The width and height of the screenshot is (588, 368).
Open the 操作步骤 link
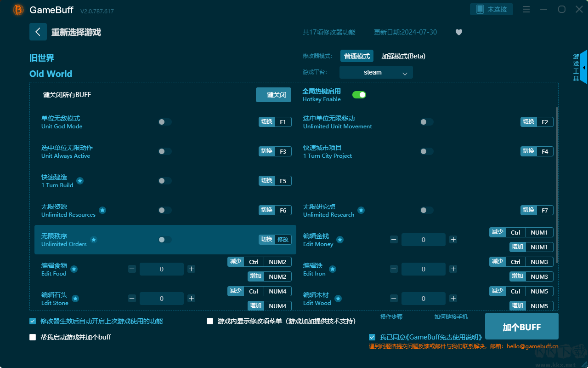point(391,317)
